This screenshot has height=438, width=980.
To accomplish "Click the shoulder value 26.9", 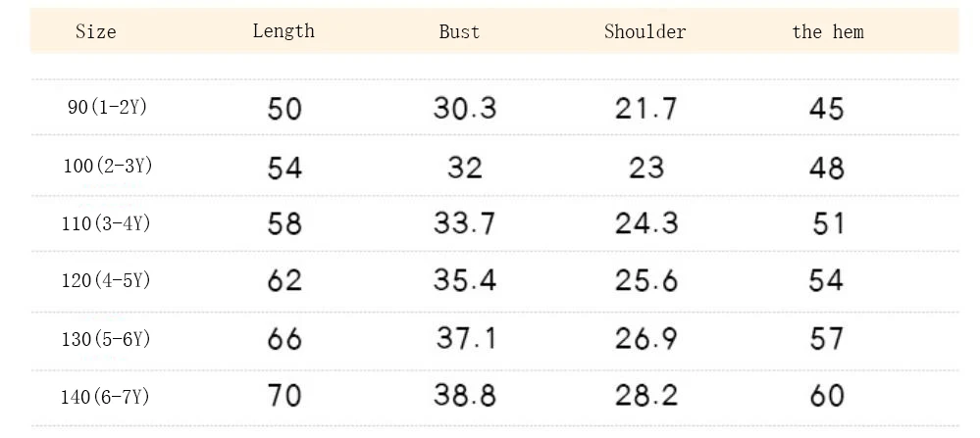I will (646, 339).
